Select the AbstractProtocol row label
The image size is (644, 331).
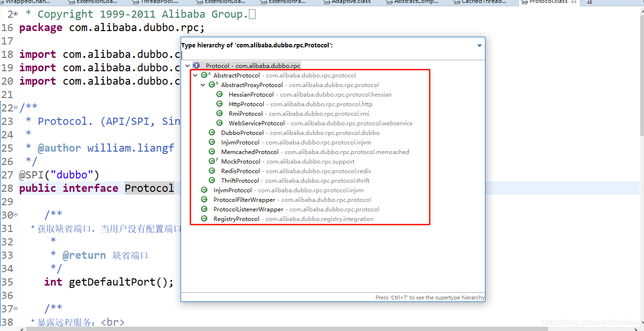(284, 75)
